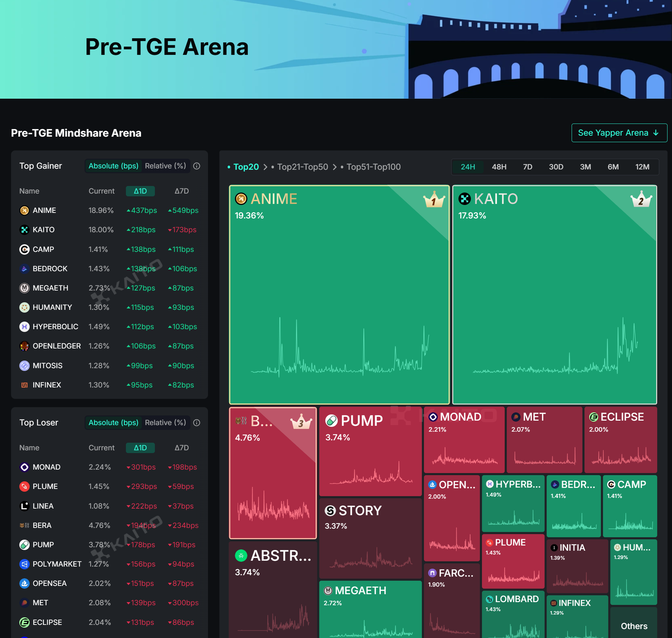Screen dimensions: 672x638
Task: Select Absolute (bps) in Top Gainer panel
Action: [113, 166]
